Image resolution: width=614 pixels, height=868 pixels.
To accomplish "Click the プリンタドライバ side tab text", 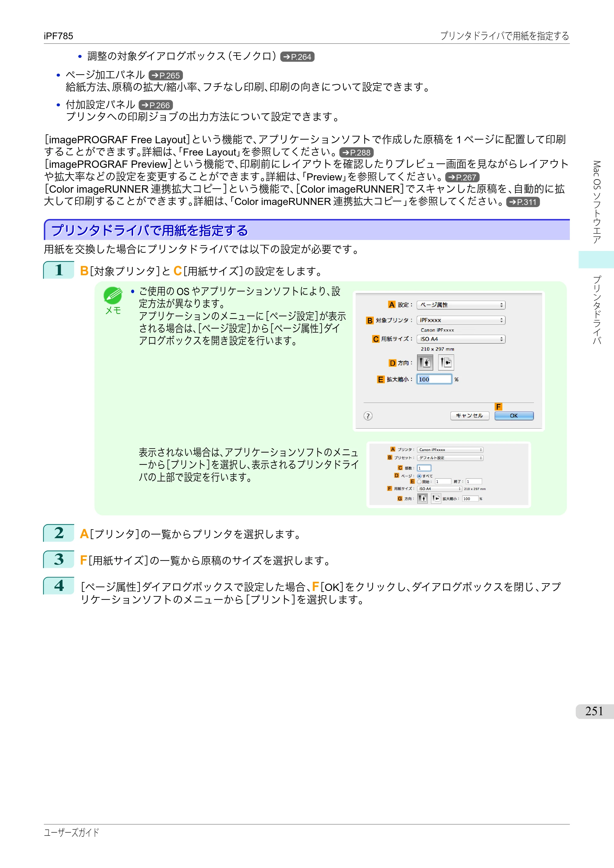I will (597, 310).
